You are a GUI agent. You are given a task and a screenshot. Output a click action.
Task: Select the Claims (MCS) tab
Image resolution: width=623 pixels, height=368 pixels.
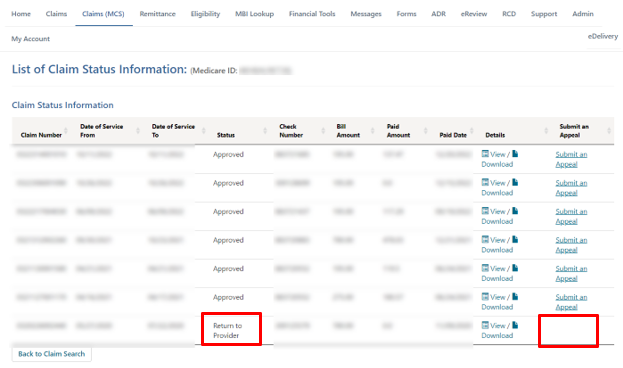click(x=103, y=14)
